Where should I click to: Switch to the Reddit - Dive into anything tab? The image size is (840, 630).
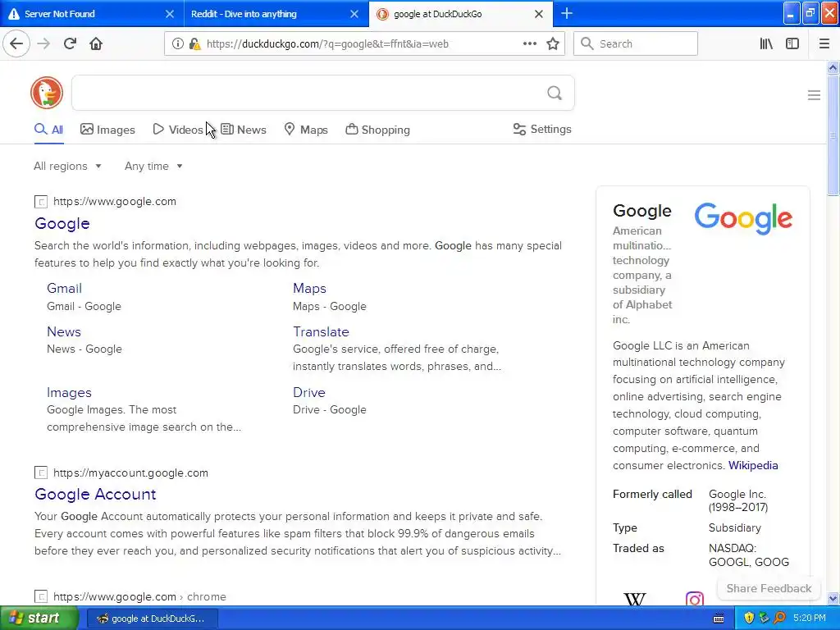tap(276, 13)
